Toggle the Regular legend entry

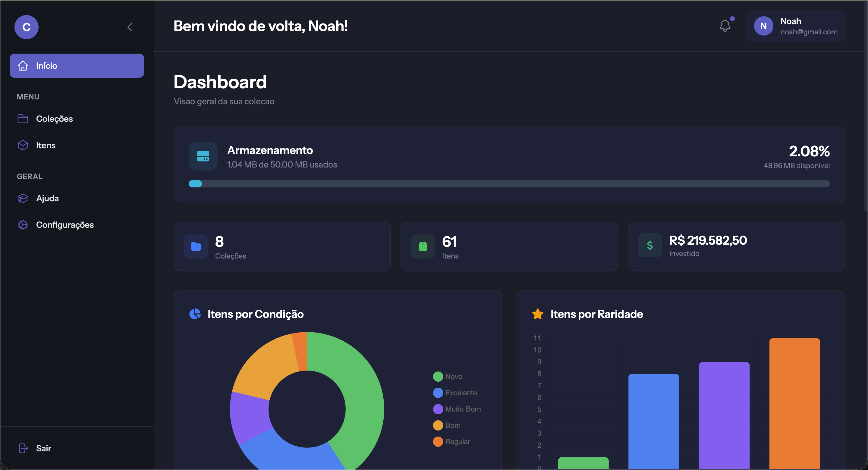(x=451, y=441)
